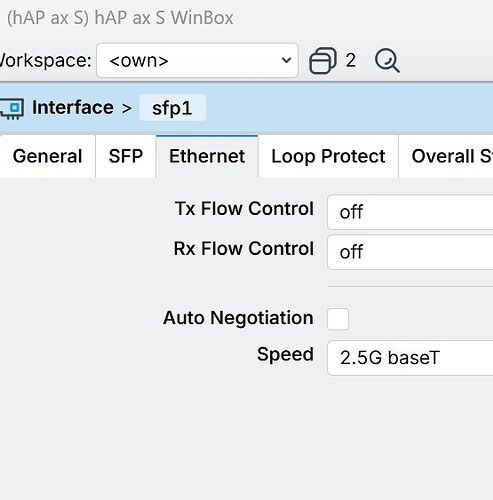Screen dimensions: 493x500
Task: Open the Rx Flow Control dropdown
Action: (x=410, y=252)
